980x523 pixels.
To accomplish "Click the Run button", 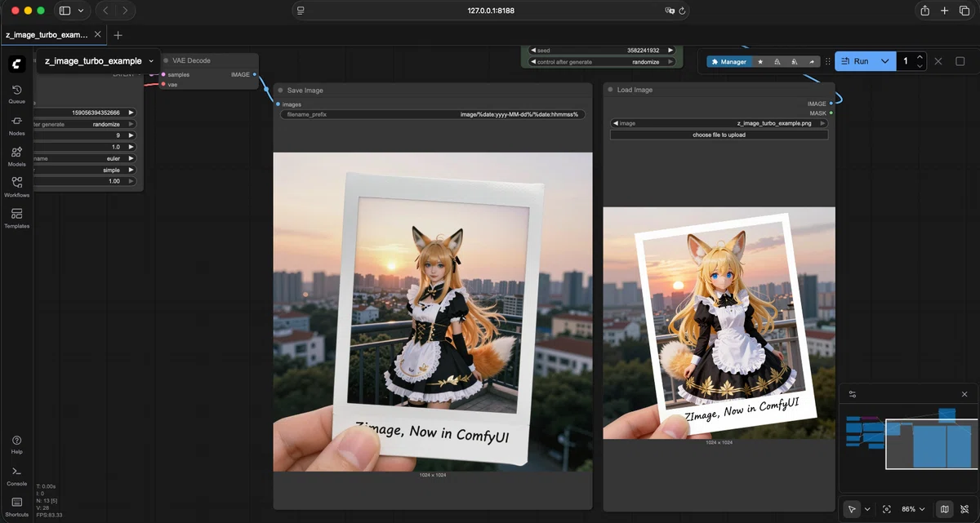I will (855, 61).
